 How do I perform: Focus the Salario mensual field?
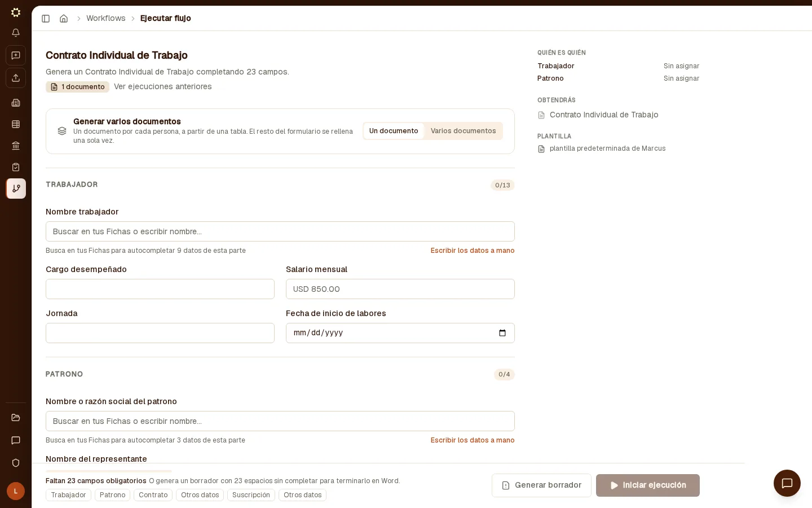(400, 289)
